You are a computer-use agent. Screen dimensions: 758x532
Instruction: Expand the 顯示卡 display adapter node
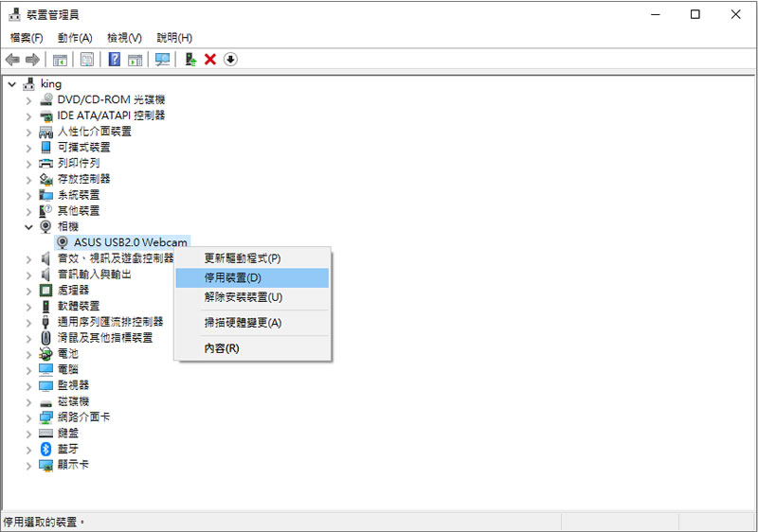click(x=28, y=465)
